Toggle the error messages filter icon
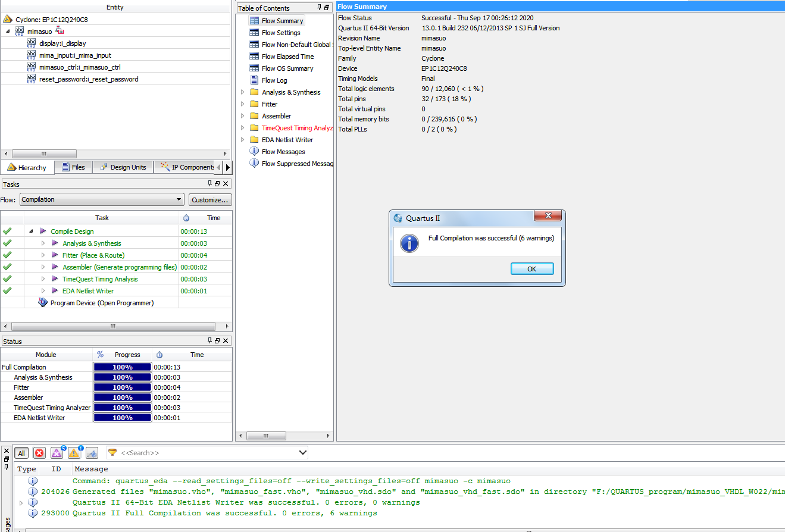 point(39,453)
